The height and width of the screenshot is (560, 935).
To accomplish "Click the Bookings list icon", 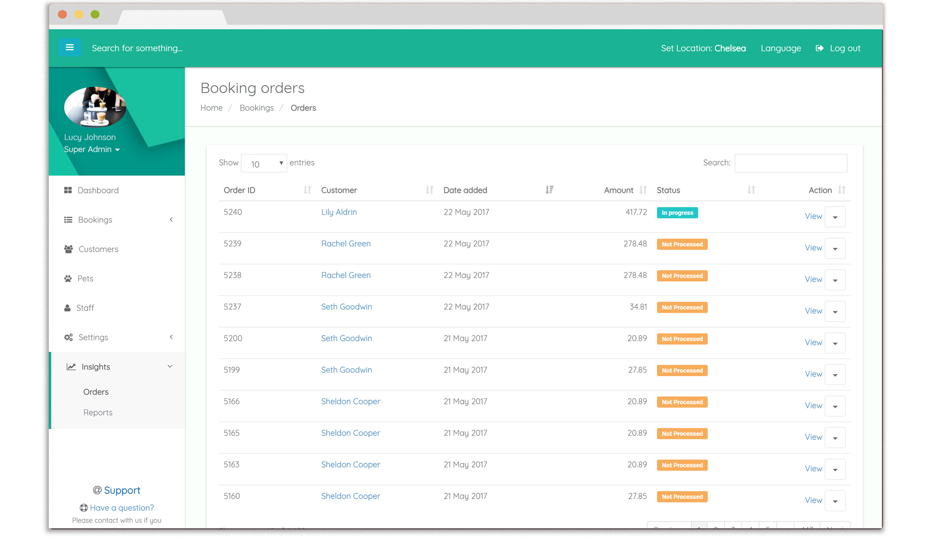I will (x=68, y=220).
